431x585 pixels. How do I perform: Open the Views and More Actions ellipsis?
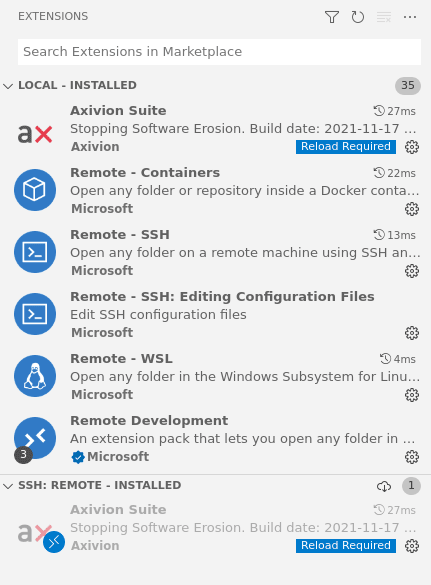pos(410,17)
